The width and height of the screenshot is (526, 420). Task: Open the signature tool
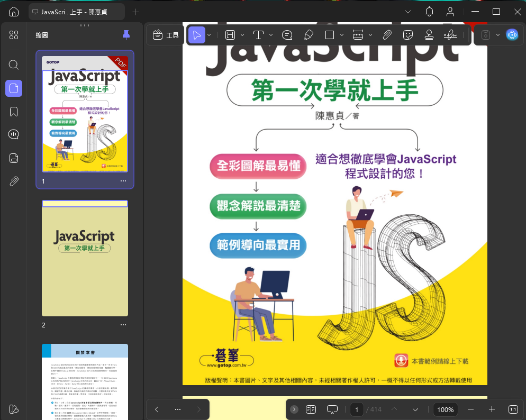pyautogui.click(x=450, y=35)
